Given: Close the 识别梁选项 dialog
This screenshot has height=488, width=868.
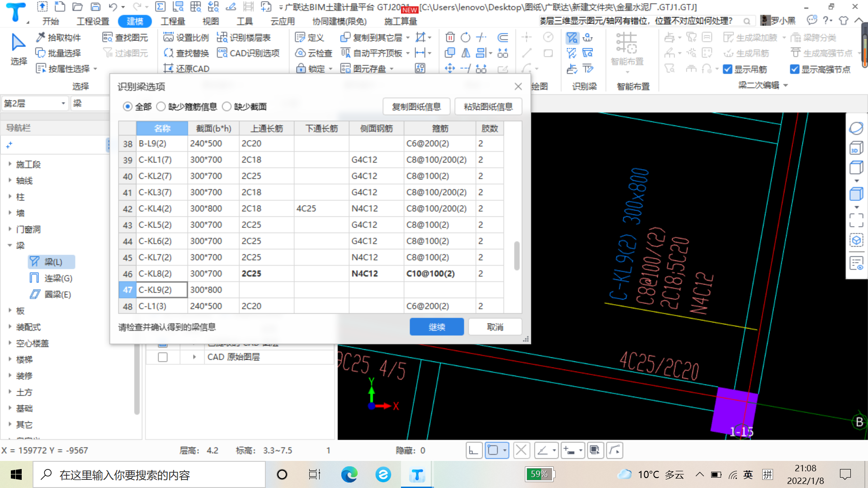Looking at the screenshot, I should [x=518, y=86].
